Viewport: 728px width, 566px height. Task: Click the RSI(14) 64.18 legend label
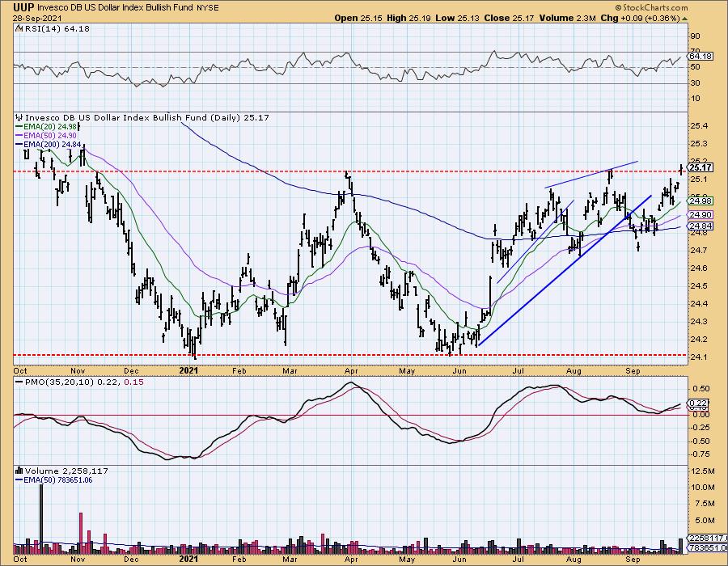pos(56,28)
